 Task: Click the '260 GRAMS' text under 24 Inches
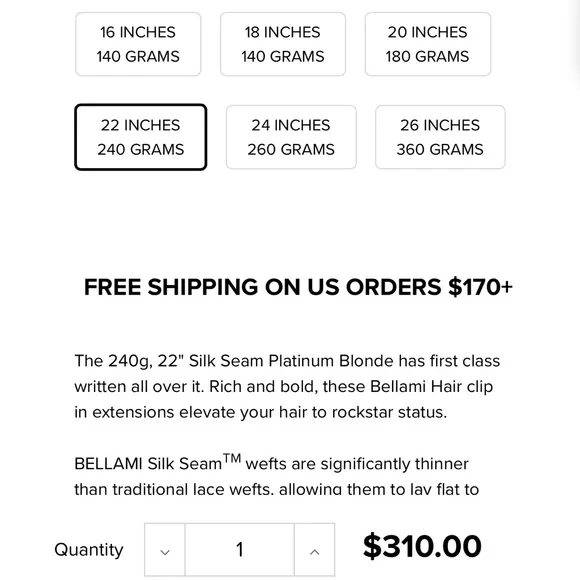(291, 149)
